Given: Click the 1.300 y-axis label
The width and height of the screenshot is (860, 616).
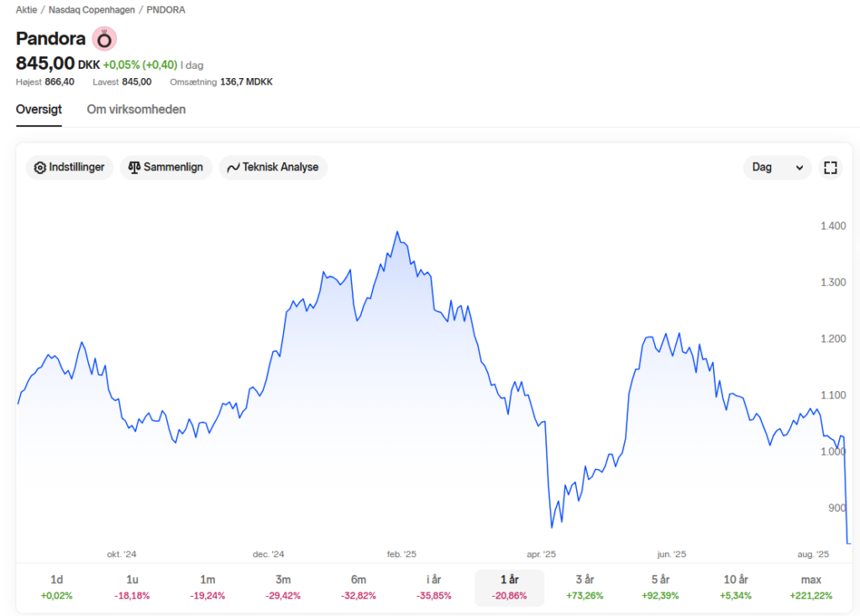Looking at the screenshot, I should pos(833,282).
